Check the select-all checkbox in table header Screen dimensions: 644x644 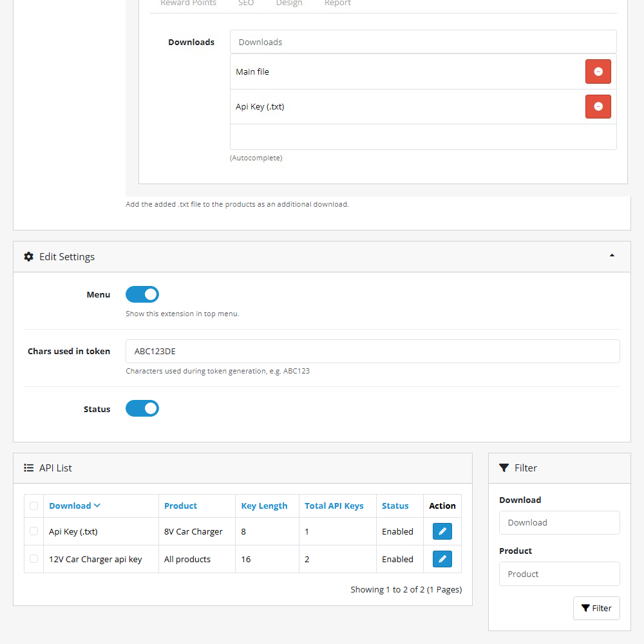coord(34,506)
